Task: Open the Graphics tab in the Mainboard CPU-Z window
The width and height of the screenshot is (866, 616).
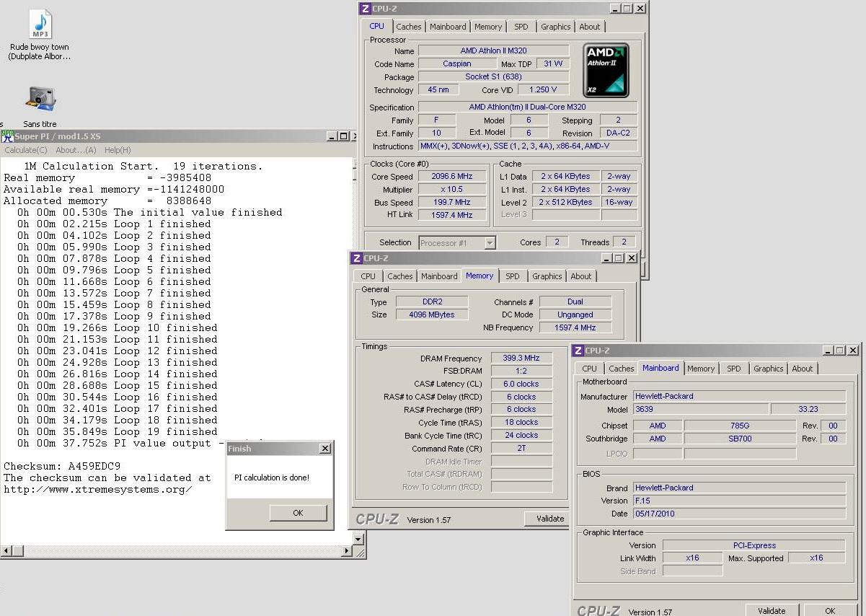Action: [769, 369]
